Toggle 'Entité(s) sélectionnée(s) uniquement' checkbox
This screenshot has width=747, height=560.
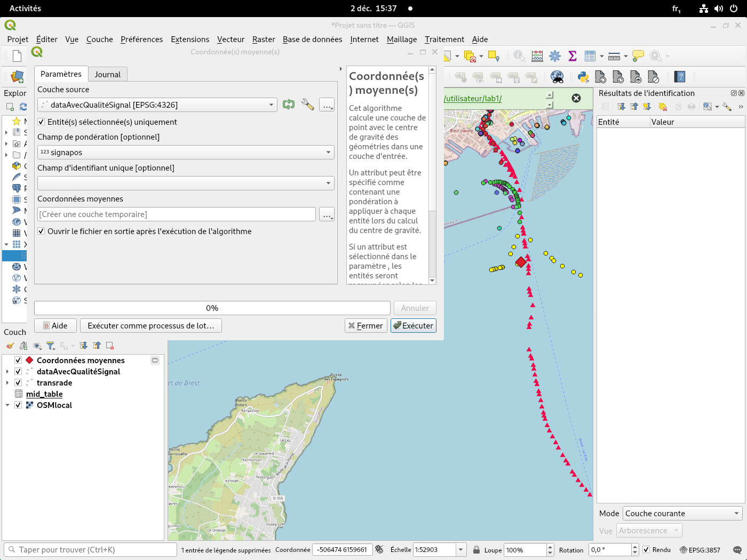pos(42,122)
